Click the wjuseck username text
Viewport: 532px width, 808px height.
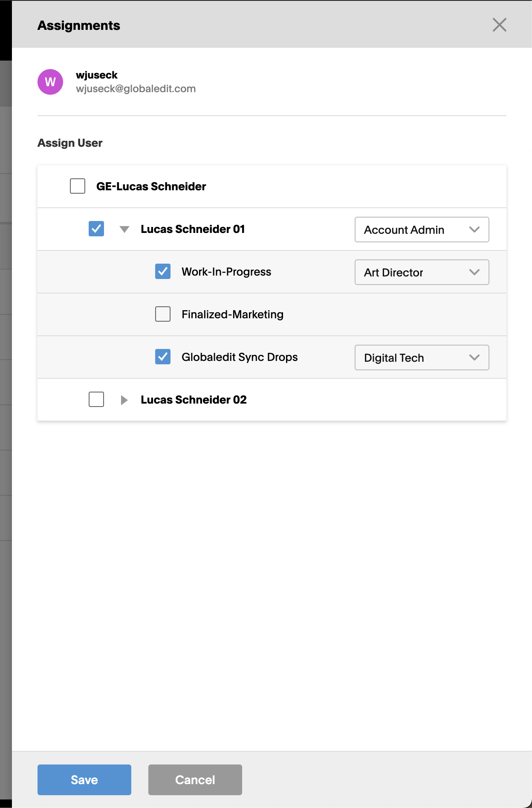pyautogui.click(x=97, y=75)
